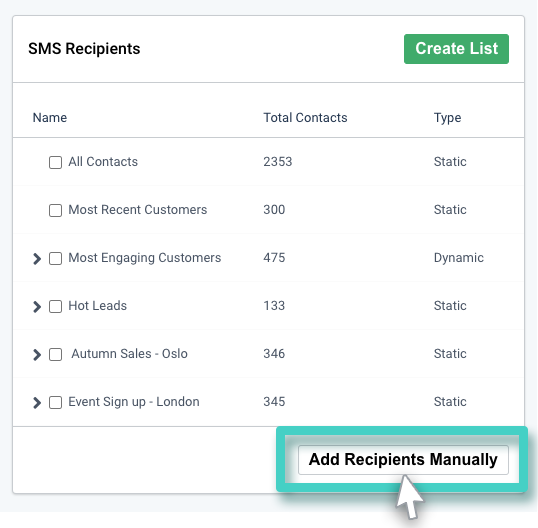Image resolution: width=538 pixels, height=528 pixels.
Task: Expand the Most Engaging Customers row
Action: click(x=37, y=259)
